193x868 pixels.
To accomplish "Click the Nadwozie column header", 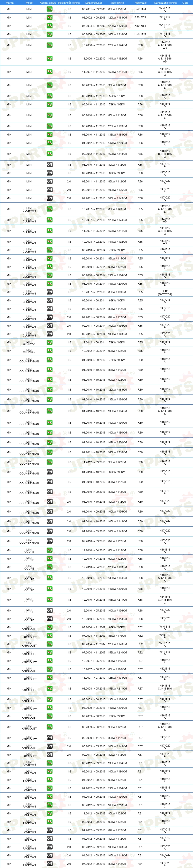I will (140, 3).
